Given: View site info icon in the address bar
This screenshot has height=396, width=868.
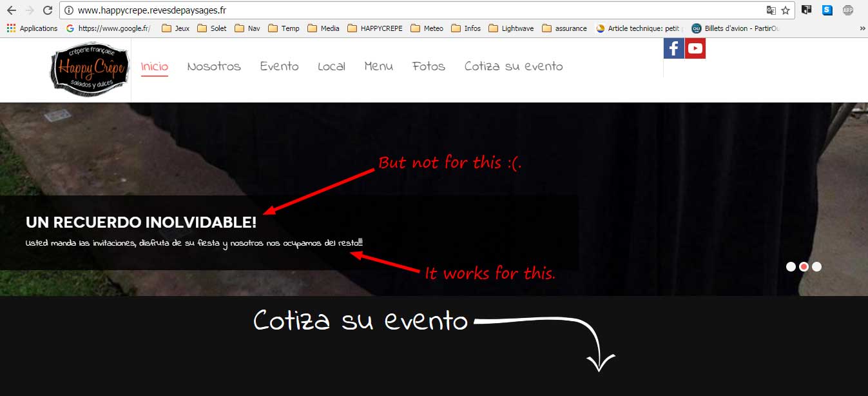Looking at the screenshot, I should (69, 10).
